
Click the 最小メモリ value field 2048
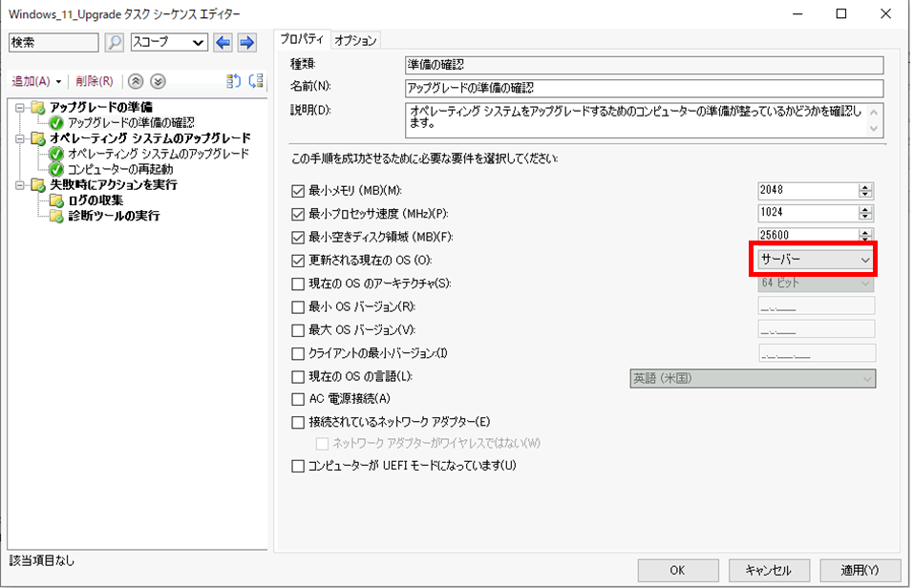click(x=808, y=190)
